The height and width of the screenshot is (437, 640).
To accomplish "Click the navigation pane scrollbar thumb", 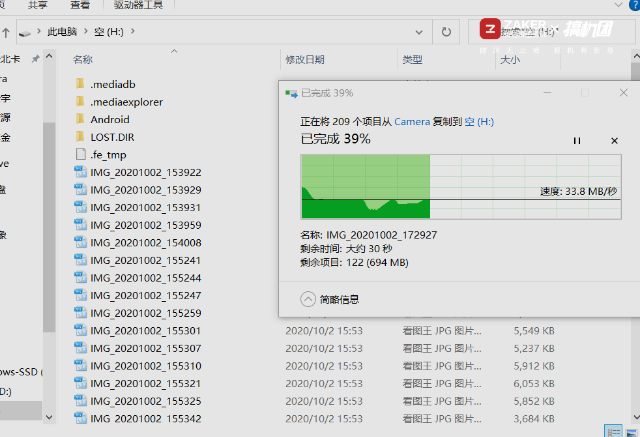I will (49, 227).
